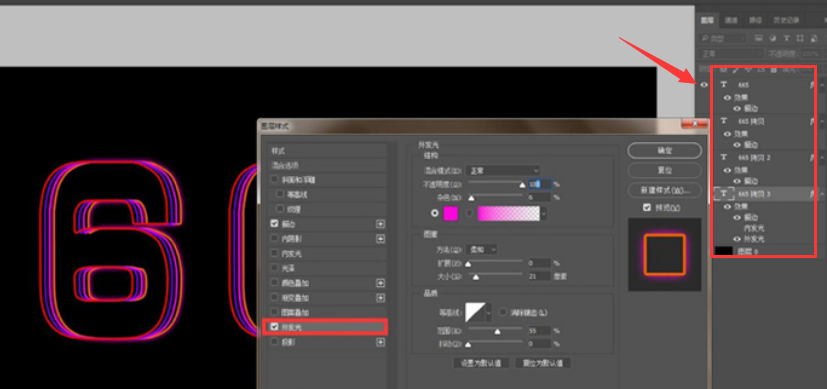Image resolution: width=827 pixels, height=389 pixels.
Task: Enable the Inner Shadow (内阴影) checkbox
Action: [x=274, y=238]
